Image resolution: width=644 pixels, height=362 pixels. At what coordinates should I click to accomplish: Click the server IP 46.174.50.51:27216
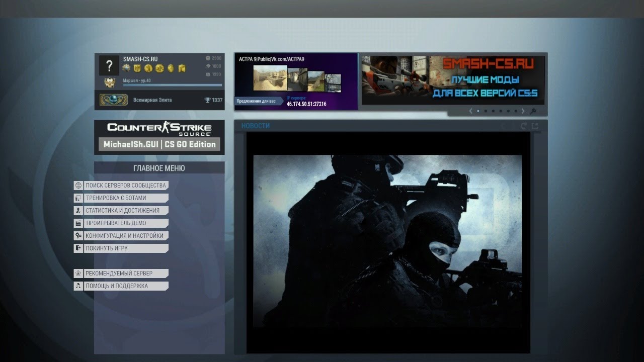(306, 104)
